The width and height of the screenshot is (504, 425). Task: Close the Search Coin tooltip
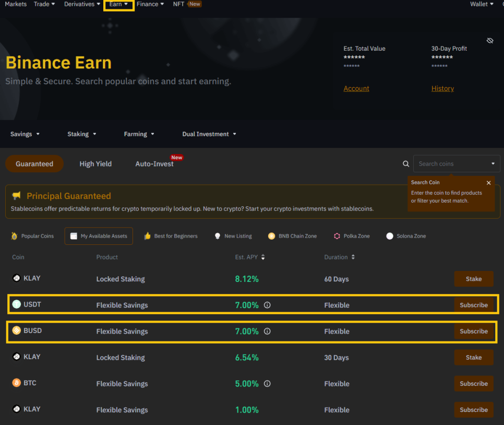(488, 183)
